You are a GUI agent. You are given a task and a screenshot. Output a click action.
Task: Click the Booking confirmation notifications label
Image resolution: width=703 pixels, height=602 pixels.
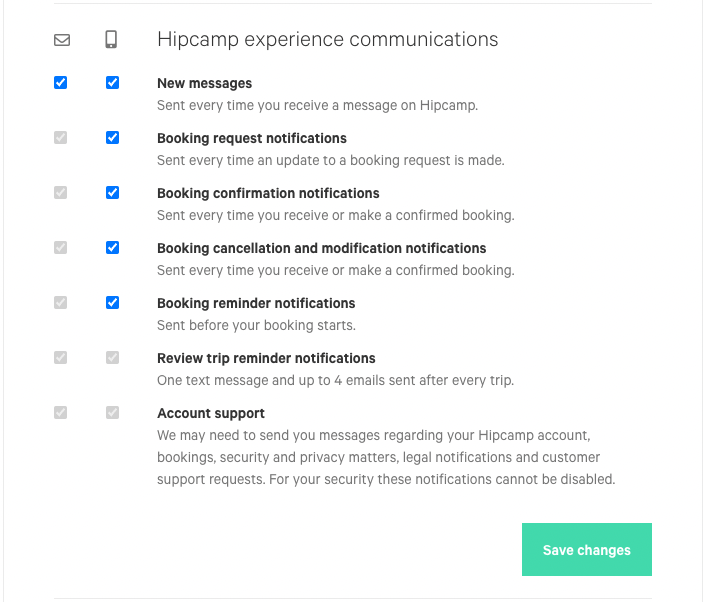coord(268,193)
